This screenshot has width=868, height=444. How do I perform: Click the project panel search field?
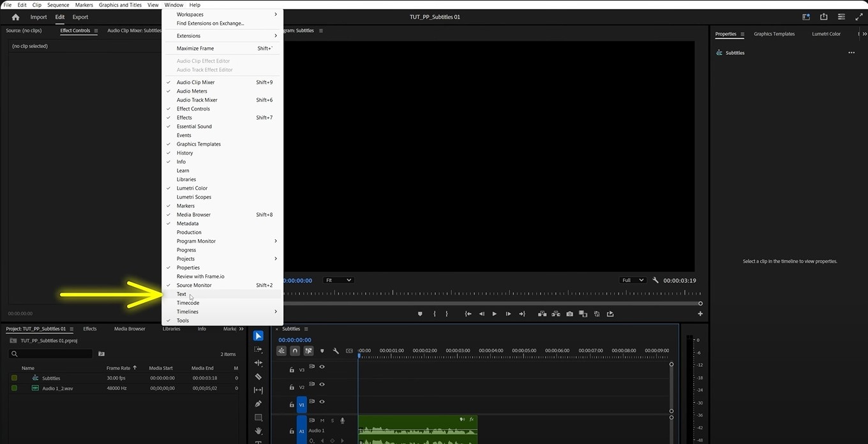click(x=51, y=353)
